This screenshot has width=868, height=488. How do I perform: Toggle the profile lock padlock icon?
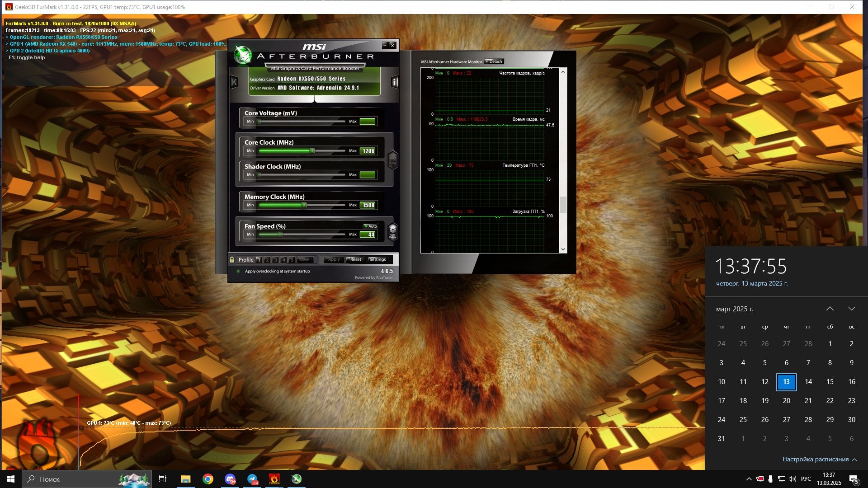click(x=232, y=259)
